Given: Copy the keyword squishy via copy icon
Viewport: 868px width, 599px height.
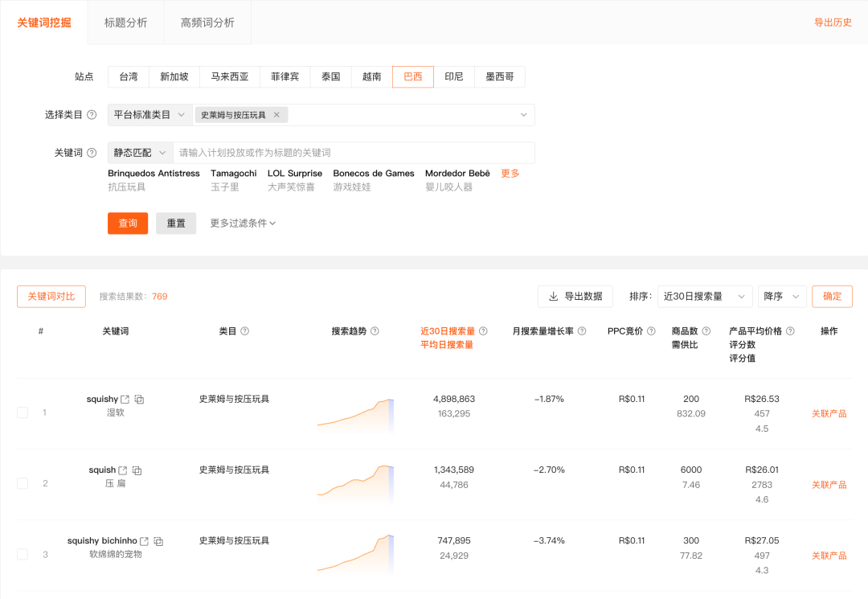Looking at the screenshot, I should (140, 399).
